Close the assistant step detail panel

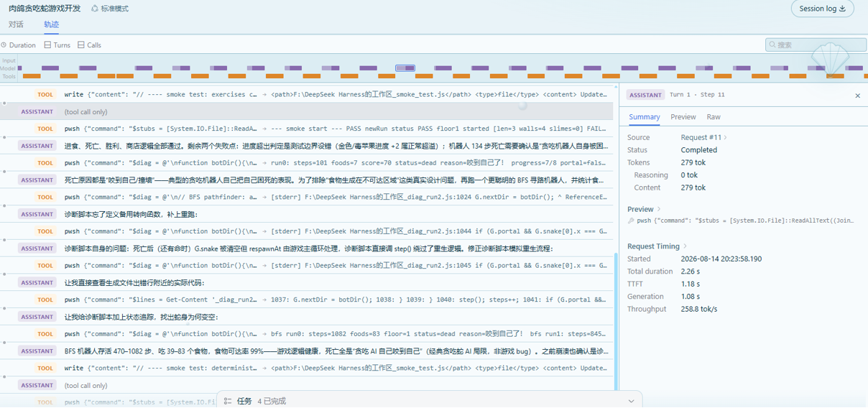pos(857,96)
